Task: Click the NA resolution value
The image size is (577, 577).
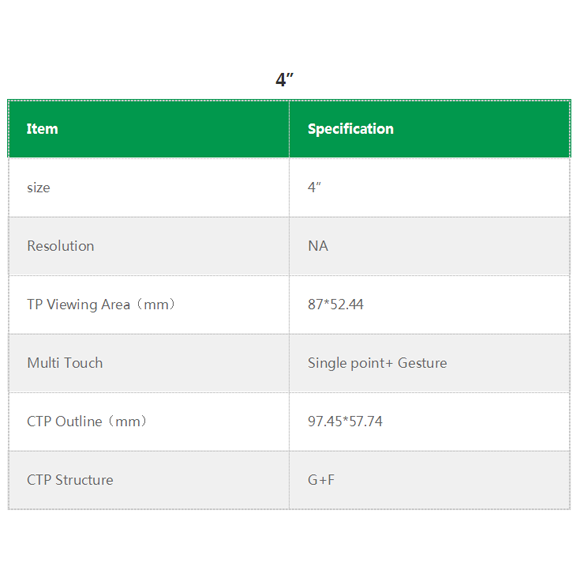Action: [x=318, y=246]
